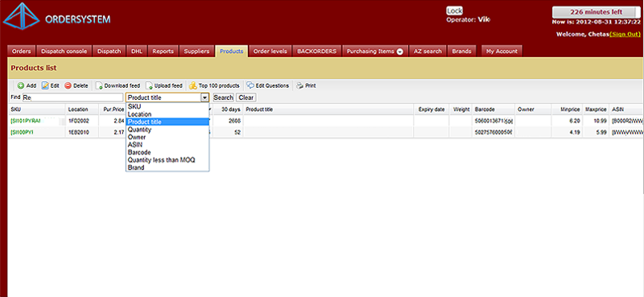Click the green Add product icon
This screenshot has height=297, width=644.
pos(20,86)
